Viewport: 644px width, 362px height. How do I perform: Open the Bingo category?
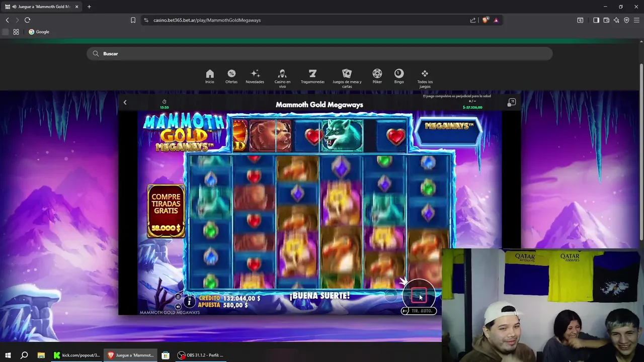[x=399, y=76]
